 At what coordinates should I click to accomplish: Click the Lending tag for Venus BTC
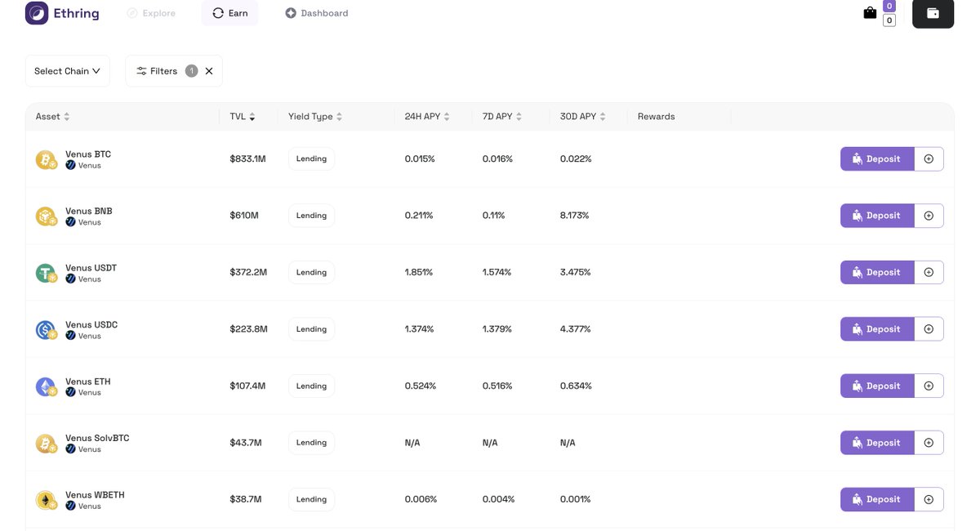point(311,159)
